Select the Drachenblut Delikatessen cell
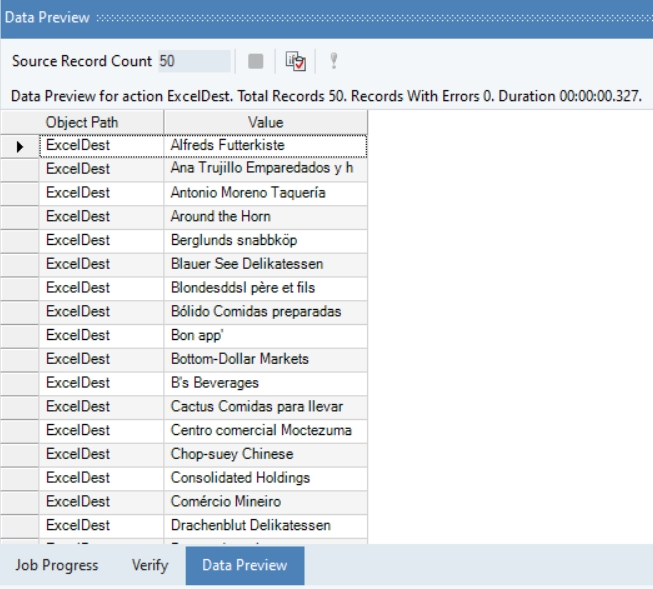 (x=266, y=525)
